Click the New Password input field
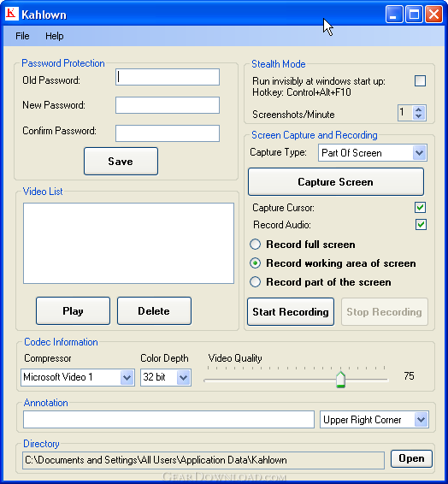Screen dimensions: 448x484 168,105
